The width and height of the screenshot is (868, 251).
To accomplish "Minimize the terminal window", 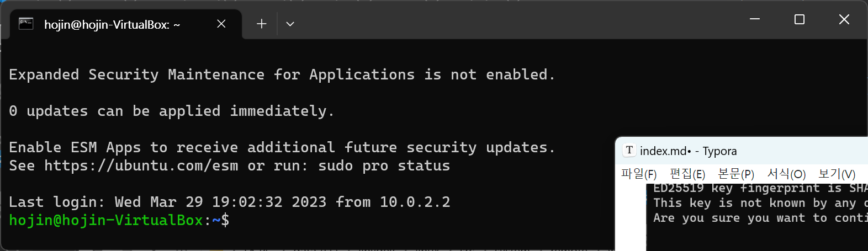I will tap(755, 19).
